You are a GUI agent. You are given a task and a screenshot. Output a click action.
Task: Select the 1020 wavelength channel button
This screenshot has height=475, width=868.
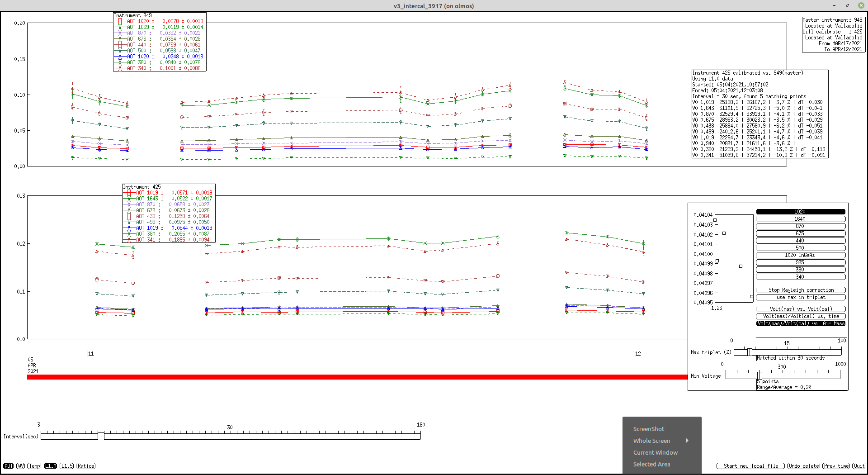pos(800,212)
